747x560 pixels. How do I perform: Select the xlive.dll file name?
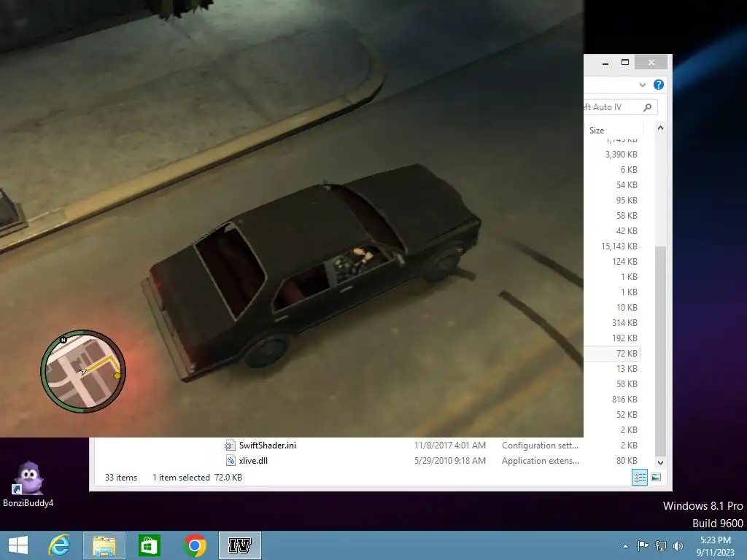point(253,461)
